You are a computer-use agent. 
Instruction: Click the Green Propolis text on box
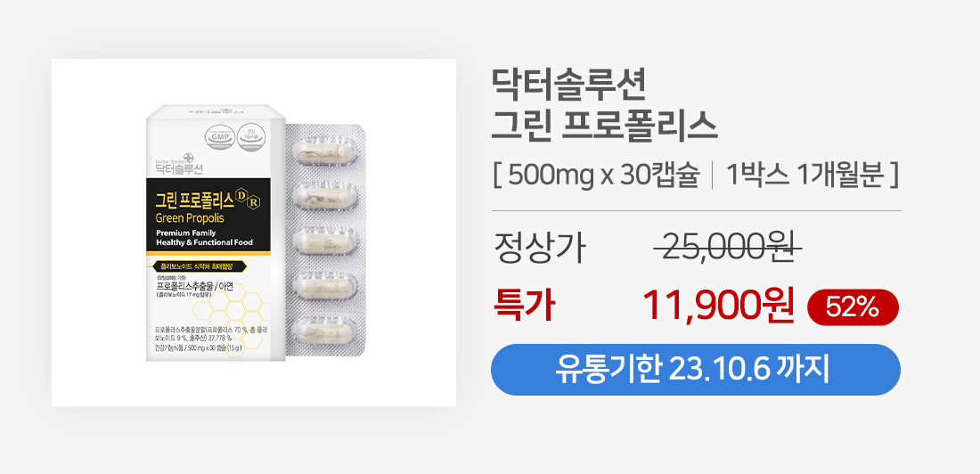pos(190,218)
